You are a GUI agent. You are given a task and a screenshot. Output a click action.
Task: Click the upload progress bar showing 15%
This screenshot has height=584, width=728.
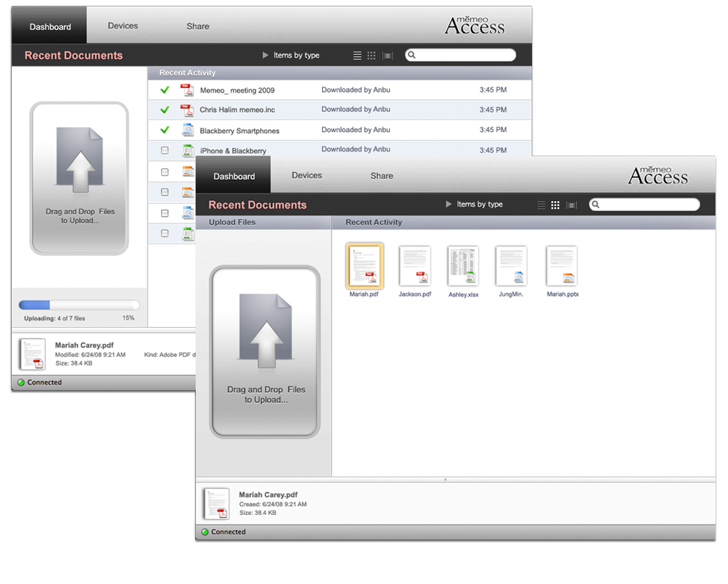click(x=79, y=305)
